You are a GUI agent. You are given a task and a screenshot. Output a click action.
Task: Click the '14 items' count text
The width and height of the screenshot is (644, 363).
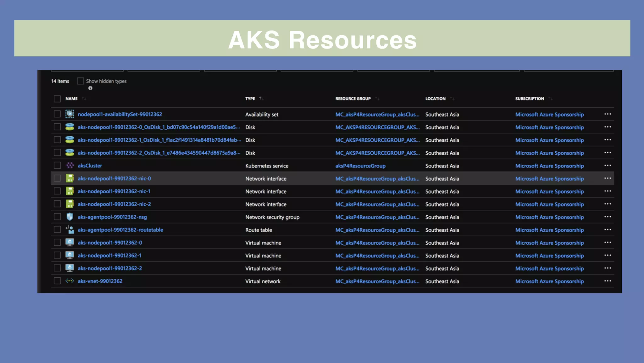coord(60,81)
